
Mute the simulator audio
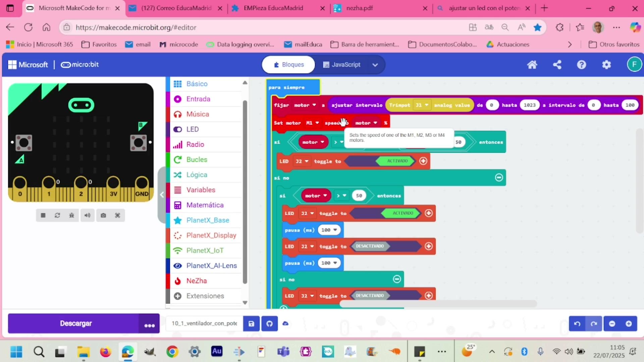pyautogui.click(x=87, y=216)
